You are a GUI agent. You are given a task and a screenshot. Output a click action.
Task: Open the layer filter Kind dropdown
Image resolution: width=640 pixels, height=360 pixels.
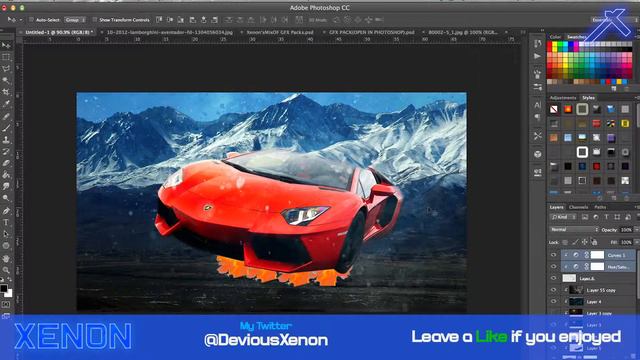[563, 217]
